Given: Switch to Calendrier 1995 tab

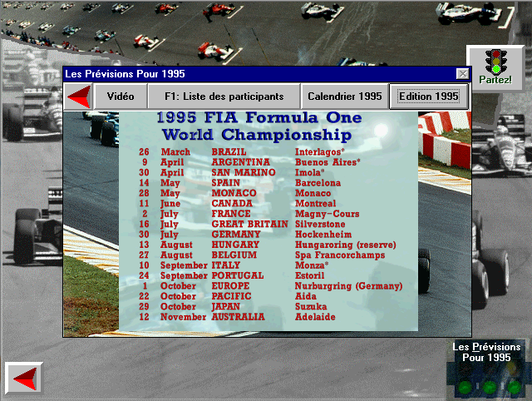Looking at the screenshot, I should coord(345,97).
